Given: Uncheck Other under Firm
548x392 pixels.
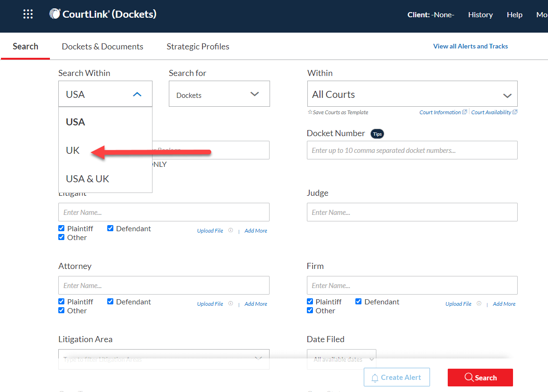Looking at the screenshot, I should (x=310, y=310).
